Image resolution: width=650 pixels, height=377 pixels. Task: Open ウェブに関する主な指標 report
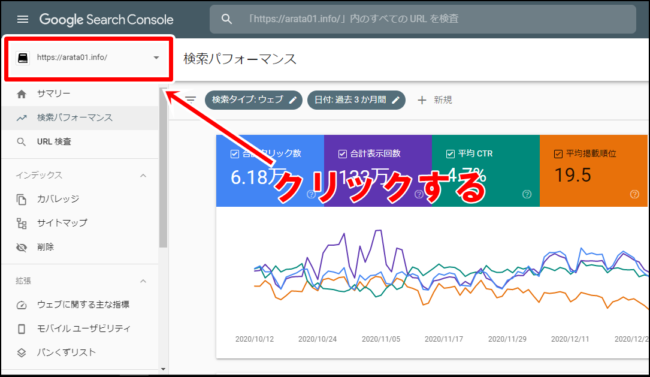pos(80,305)
